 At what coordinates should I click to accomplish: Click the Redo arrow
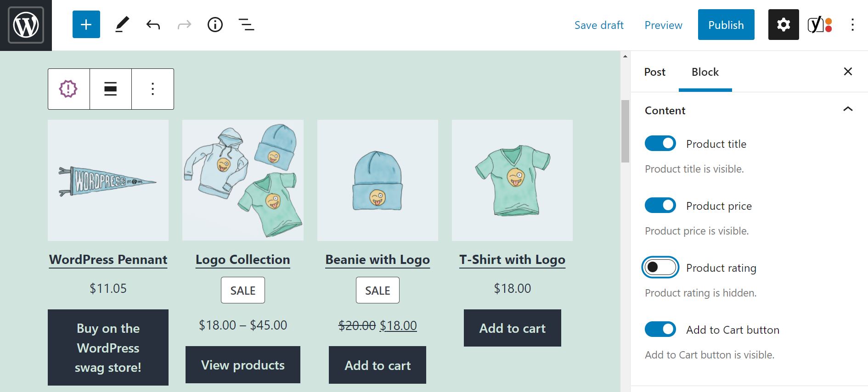tap(184, 25)
